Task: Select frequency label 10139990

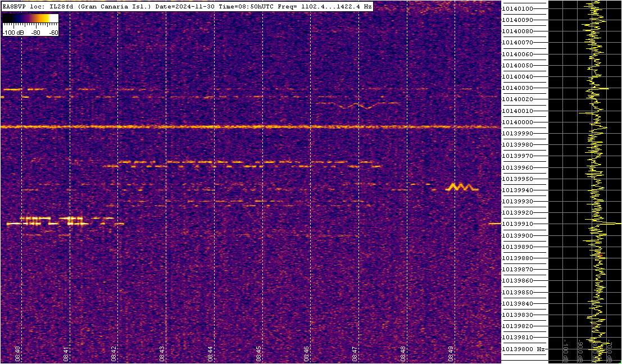Action: click(x=517, y=134)
